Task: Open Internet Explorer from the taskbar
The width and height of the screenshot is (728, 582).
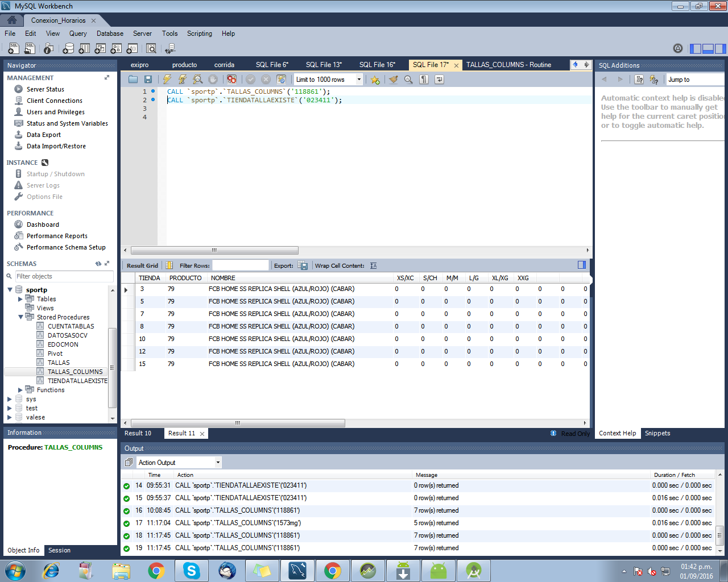Action: click(51, 571)
